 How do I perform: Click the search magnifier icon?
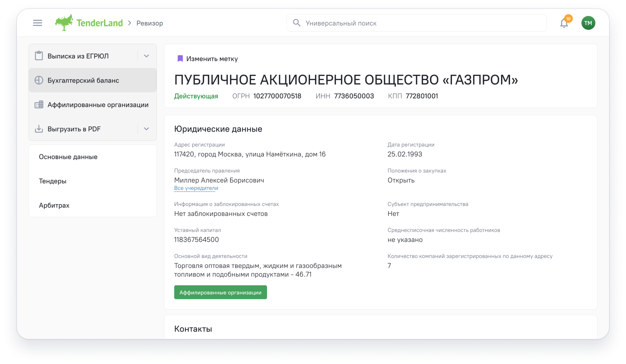(x=296, y=23)
